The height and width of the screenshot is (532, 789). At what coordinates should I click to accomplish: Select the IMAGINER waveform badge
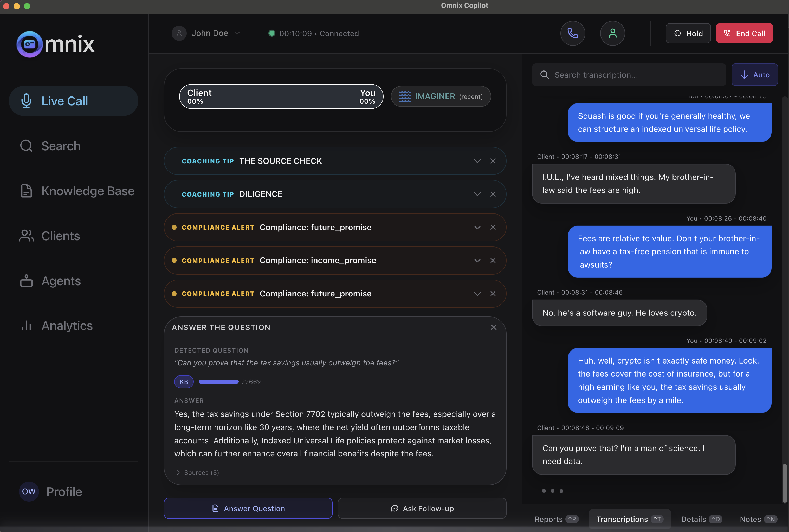click(x=440, y=96)
